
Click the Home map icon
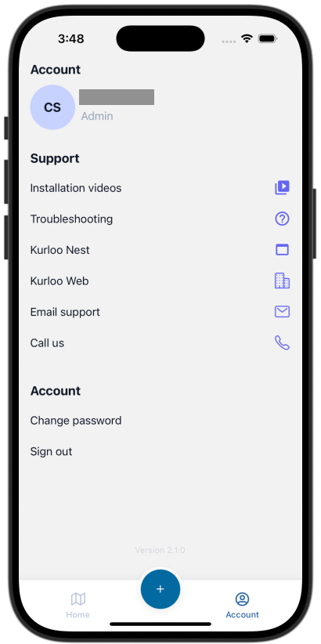78,599
